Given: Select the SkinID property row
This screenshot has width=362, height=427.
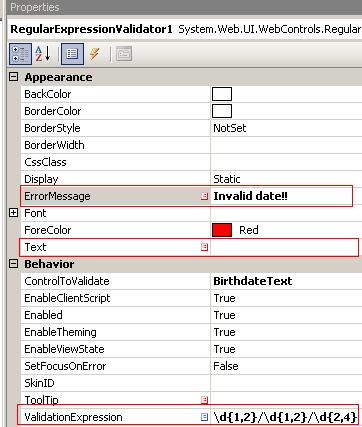Looking at the screenshot, I should click(191, 383).
